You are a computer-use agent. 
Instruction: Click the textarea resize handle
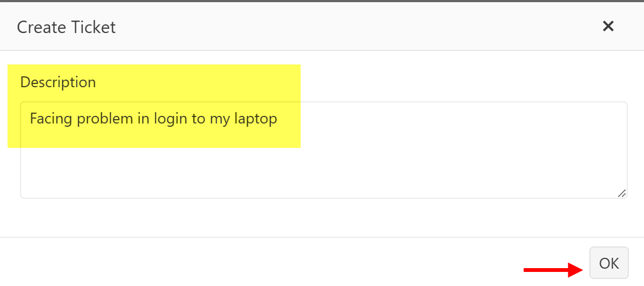click(622, 193)
